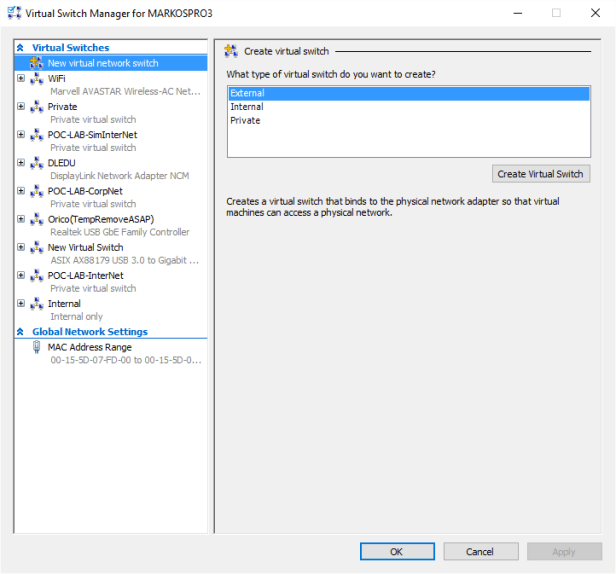Image resolution: width=616 pixels, height=574 pixels.
Task: Select New Virtual Switch tree item
Action: point(85,247)
